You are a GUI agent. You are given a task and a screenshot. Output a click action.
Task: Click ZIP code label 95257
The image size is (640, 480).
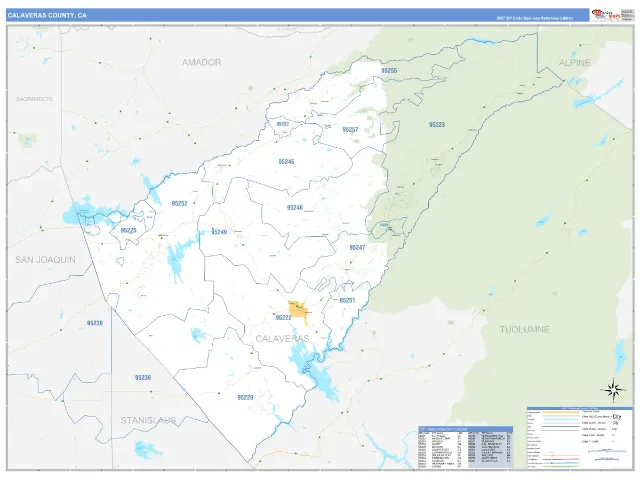pos(350,130)
